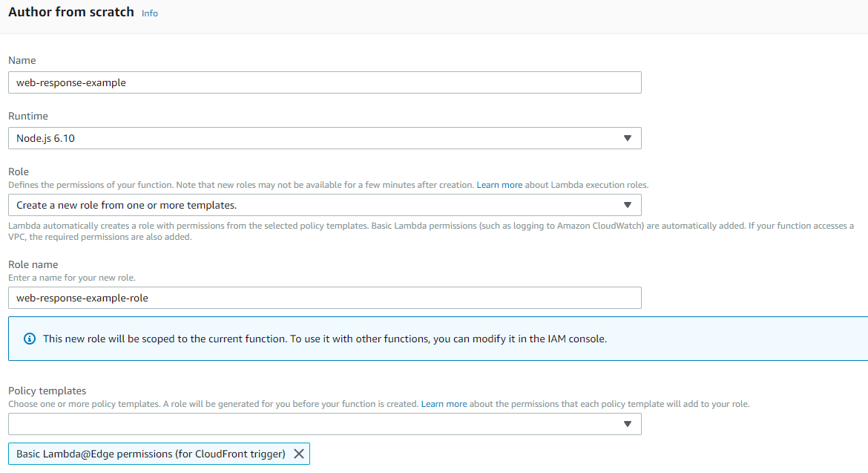Select the web-response-example-role text field

pyautogui.click(x=324, y=298)
